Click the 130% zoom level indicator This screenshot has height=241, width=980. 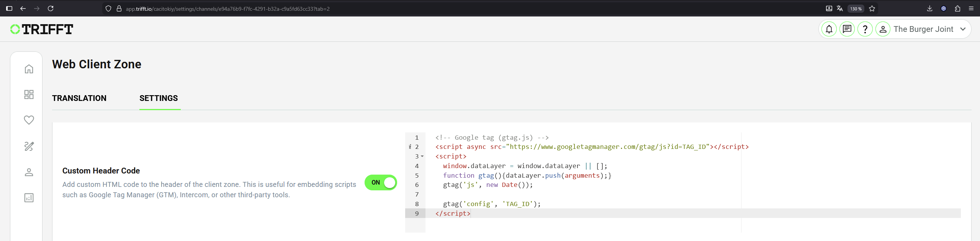coord(856,8)
